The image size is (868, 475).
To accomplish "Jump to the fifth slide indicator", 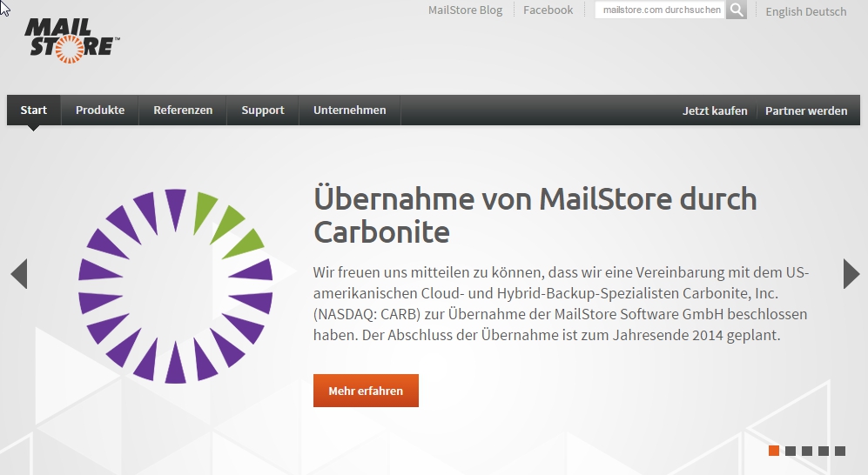I will (x=840, y=451).
